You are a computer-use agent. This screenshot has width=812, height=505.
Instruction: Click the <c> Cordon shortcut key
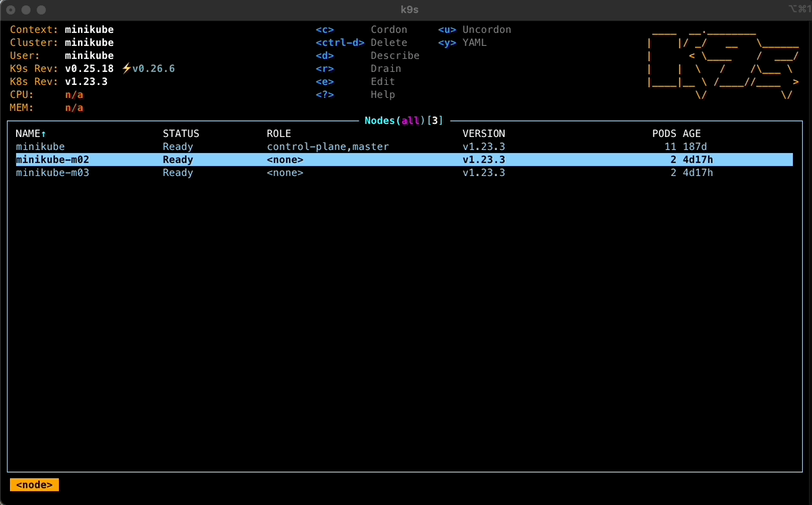pyautogui.click(x=325, y=30)
